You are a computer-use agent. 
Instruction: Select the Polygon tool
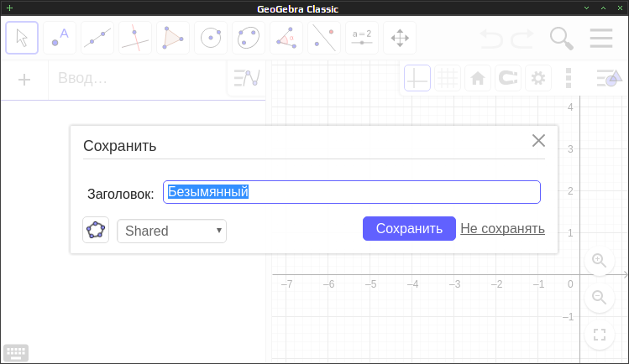point(173,38)
